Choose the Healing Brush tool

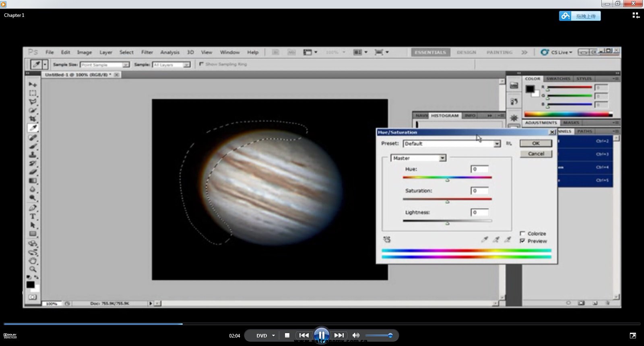[x=33, y=137]
